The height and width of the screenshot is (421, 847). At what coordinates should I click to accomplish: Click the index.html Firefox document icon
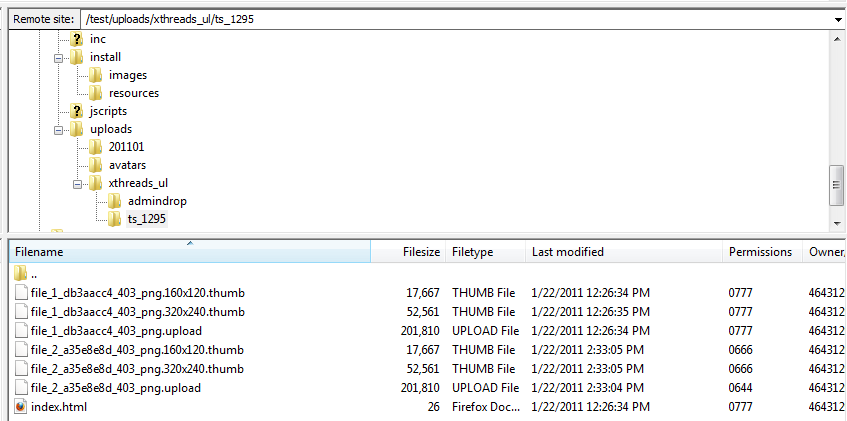[x=22, y=407]
